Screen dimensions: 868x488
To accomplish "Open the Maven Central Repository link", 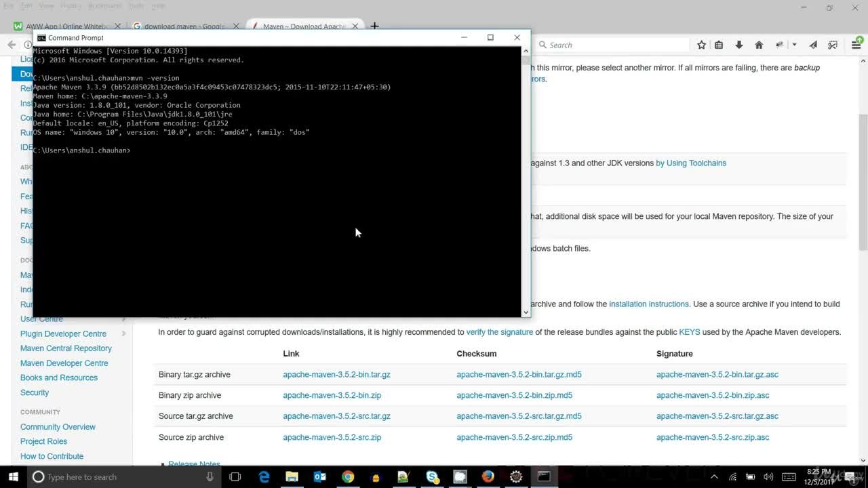I will point(66,348).
